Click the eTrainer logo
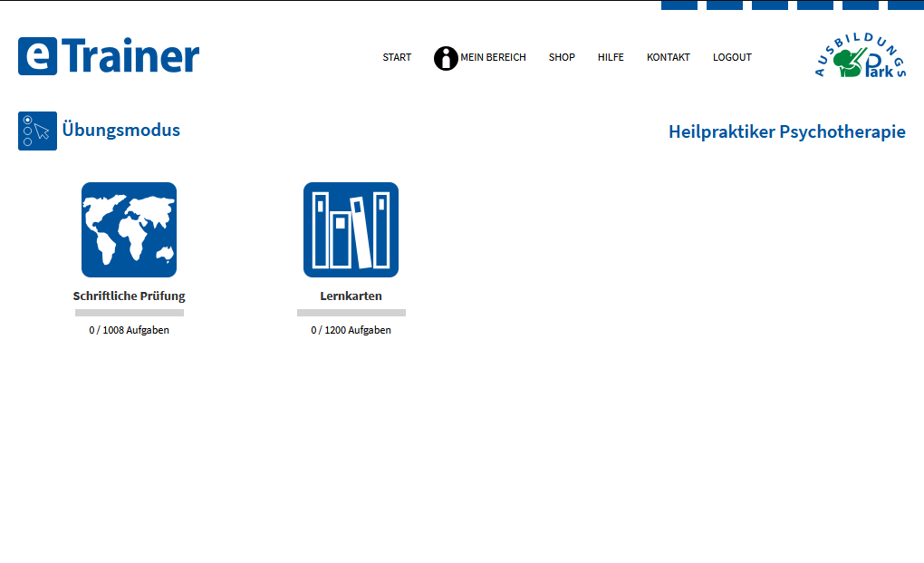The image size is (924, 563). [109, 56]
